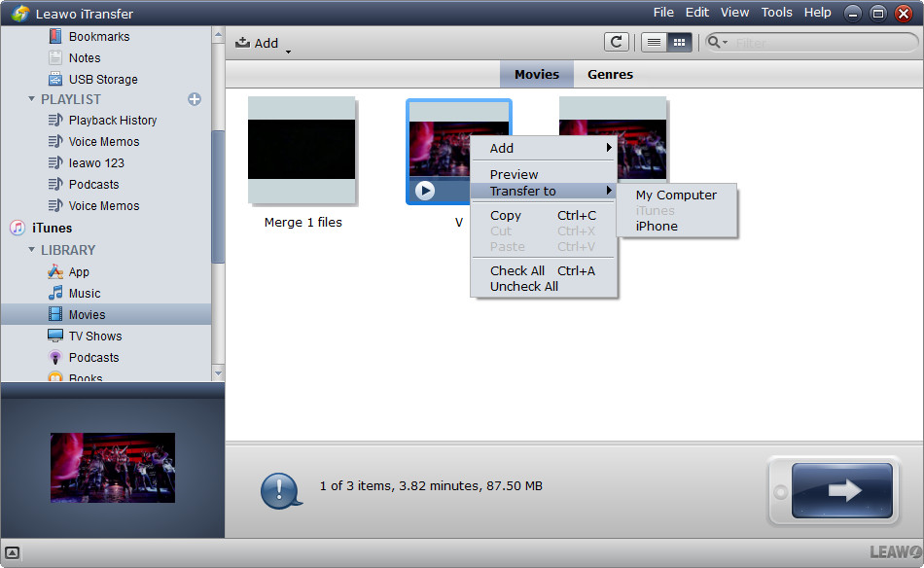
Task: Click the refresh icon in the toolbar
Action: 616,42
